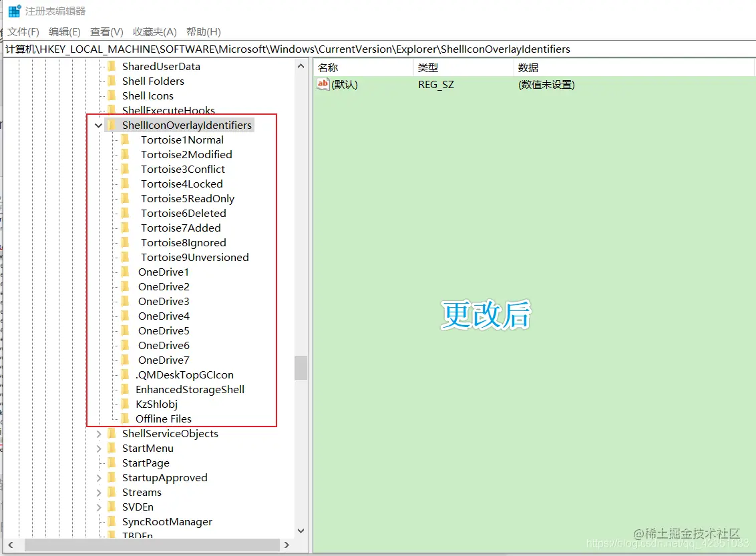Image resolution: width=756 pixels, height=556 pixels.
Task: Click folder icon of Tortoise1Normal
Action: click(126, 140)
